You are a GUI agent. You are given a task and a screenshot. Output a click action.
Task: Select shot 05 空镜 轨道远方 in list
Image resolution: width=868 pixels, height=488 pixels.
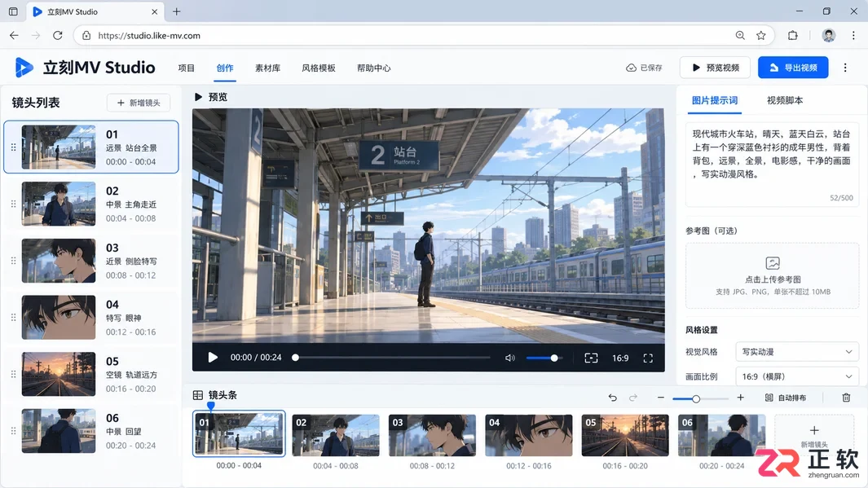pyautogui.click(x=91, y=374)
